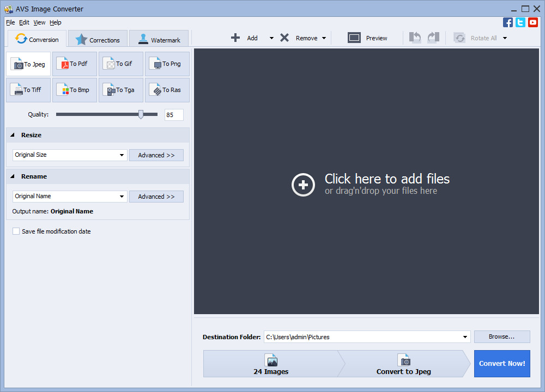
Task: Click the Quality value field
Action: click(x=174, y=115)
